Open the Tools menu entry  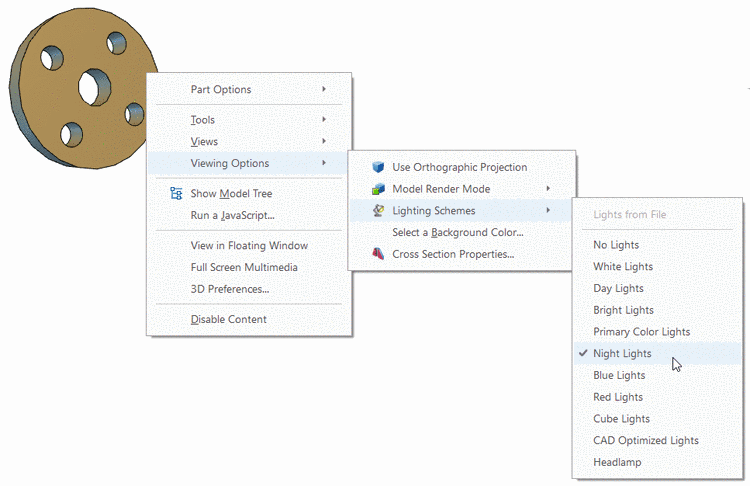249,120
